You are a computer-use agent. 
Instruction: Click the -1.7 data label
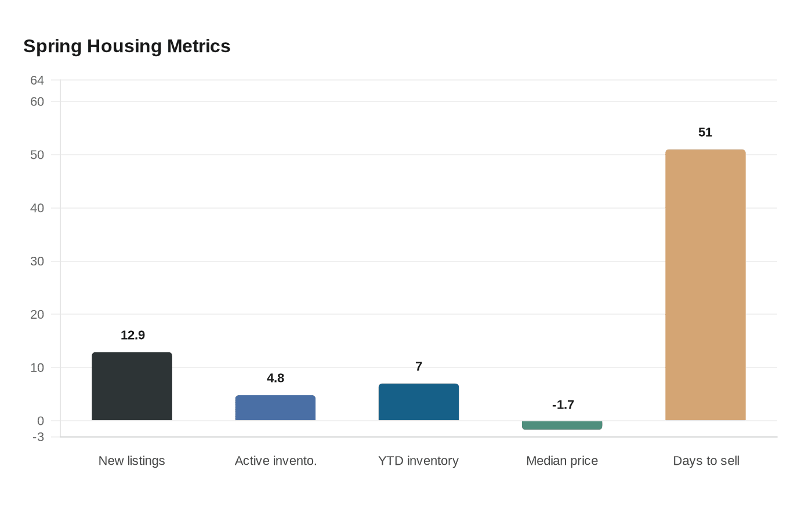pos(563,405)
